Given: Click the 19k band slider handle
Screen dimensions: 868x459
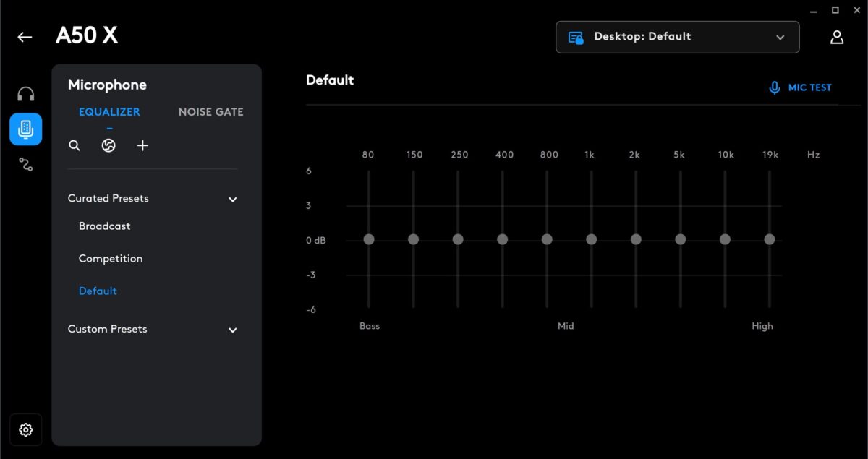Looking at the screenshot, I should tap(769, 239).
